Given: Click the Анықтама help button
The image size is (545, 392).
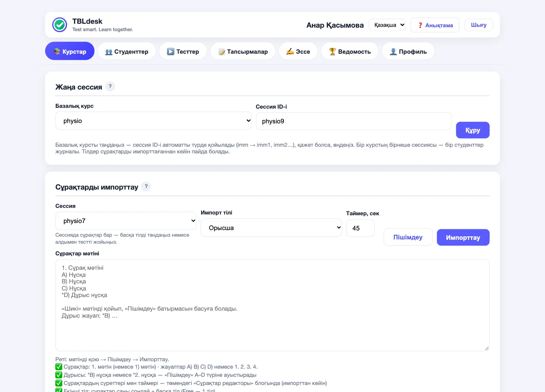Looking at the screenshot, I should click(435, 25).
